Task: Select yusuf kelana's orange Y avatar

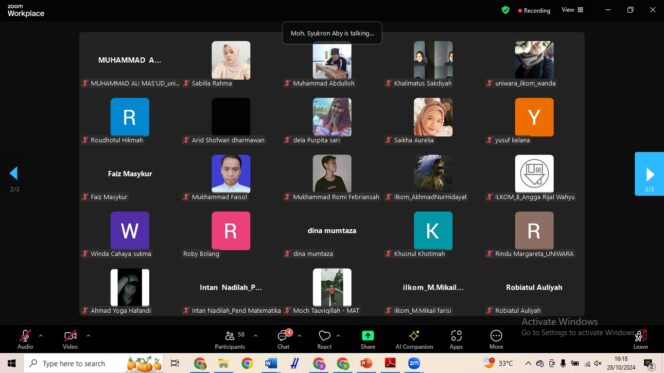Action: tap(534, 117)
